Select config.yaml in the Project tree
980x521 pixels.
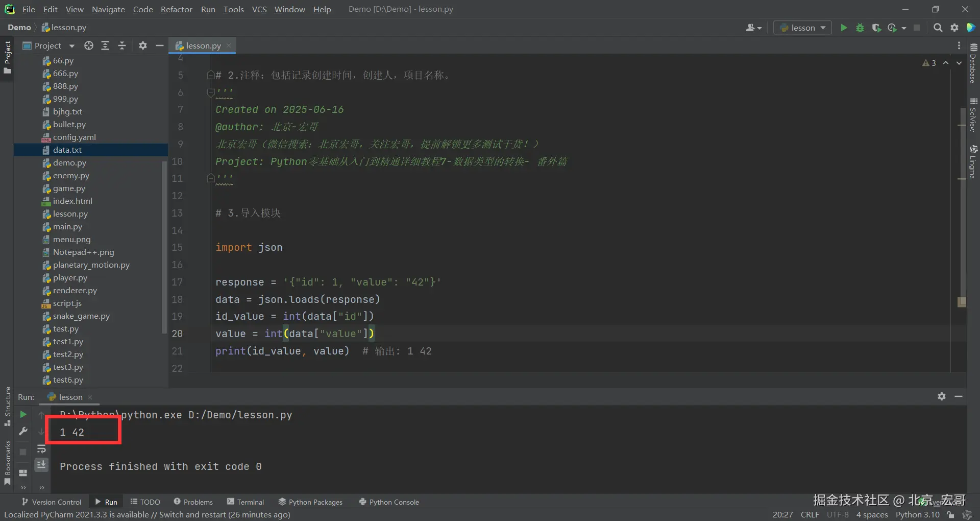75,137
